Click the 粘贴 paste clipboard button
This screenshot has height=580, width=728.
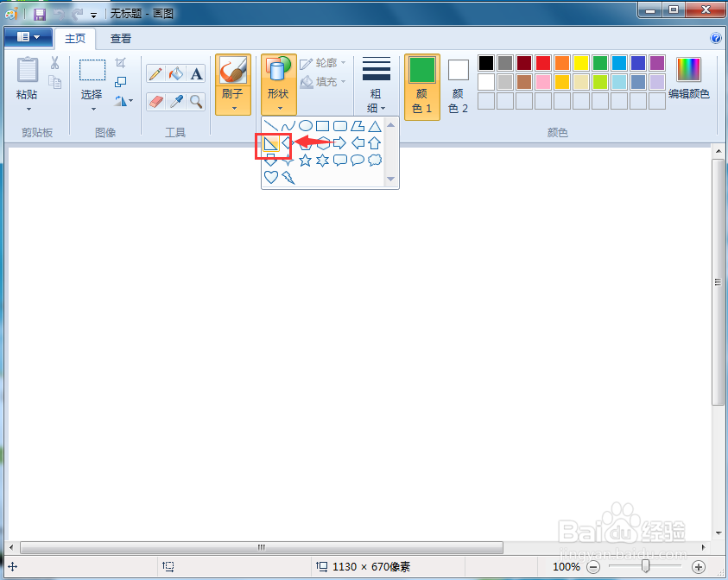(28, 78)
